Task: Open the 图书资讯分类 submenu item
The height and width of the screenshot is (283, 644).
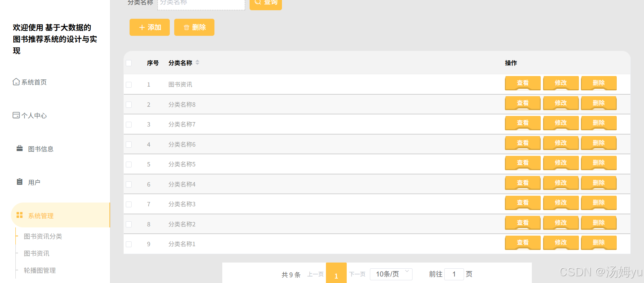Action: coord(43,236)
